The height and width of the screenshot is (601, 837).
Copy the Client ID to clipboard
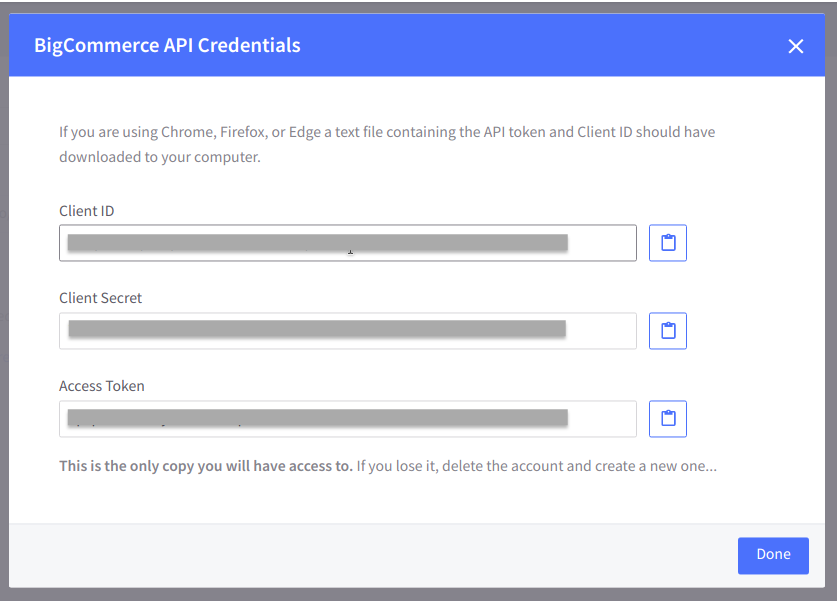tap(668, 243)
